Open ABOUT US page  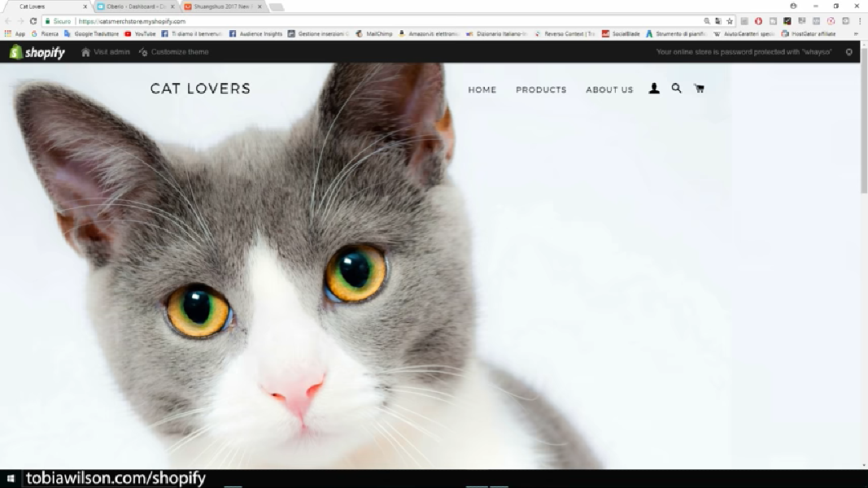[609, 90]
